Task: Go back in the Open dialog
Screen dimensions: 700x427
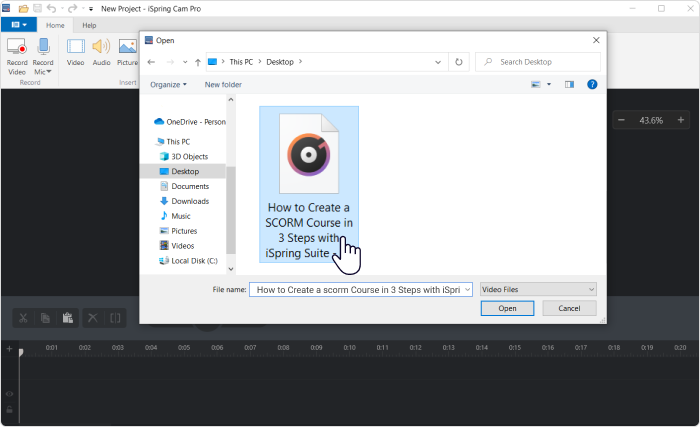Action: pyautogui.click(x=151, y=62)
